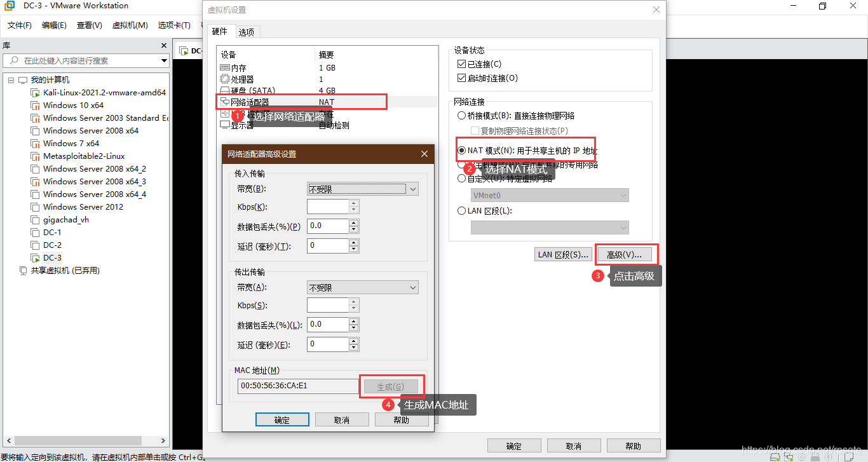868x462 pixels.
Task: Click the 生成(G) MAC address button
Action: point(391,386)
